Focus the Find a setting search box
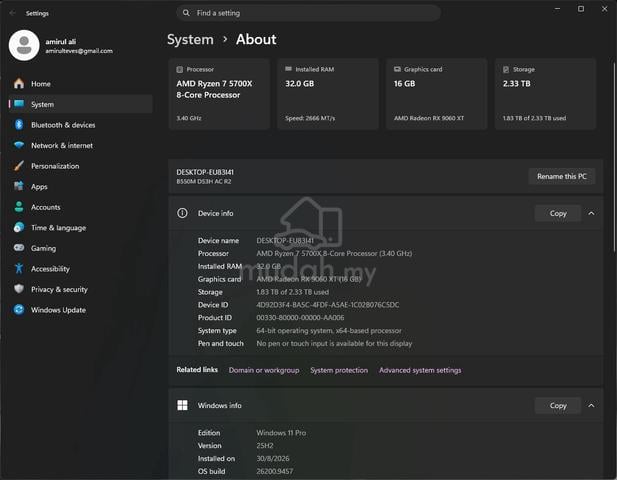 point(308,13)
